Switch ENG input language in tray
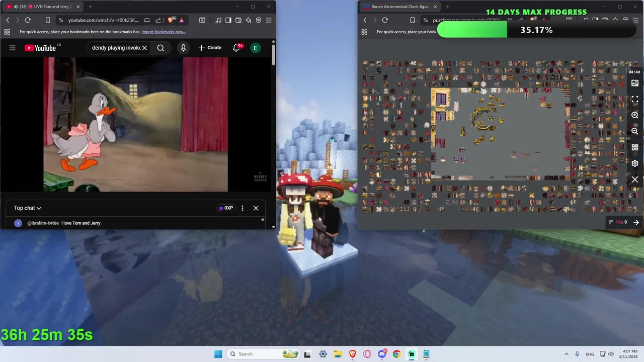The image size is (644, 362). tap(590, 354)
